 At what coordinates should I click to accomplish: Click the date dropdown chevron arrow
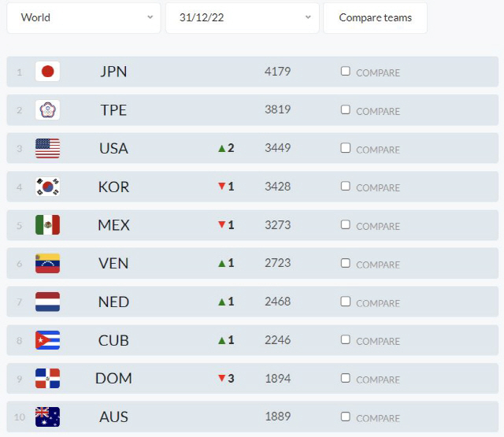click(308, 17)
